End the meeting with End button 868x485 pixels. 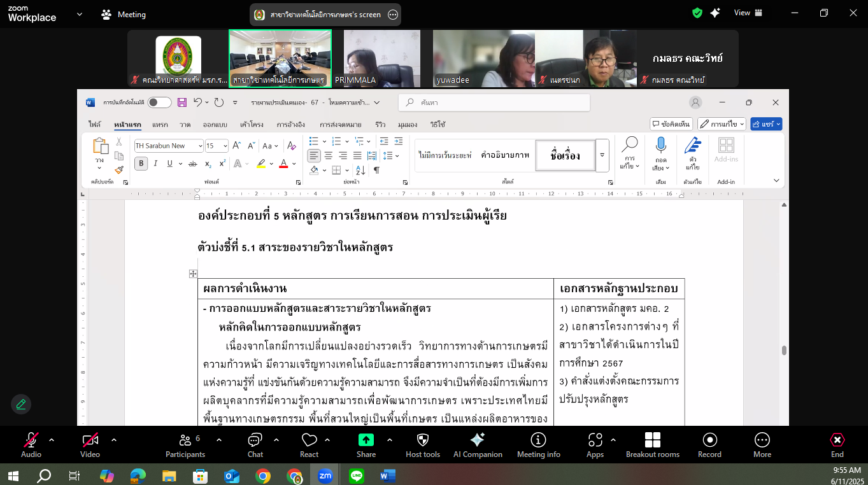click(837, 440)
